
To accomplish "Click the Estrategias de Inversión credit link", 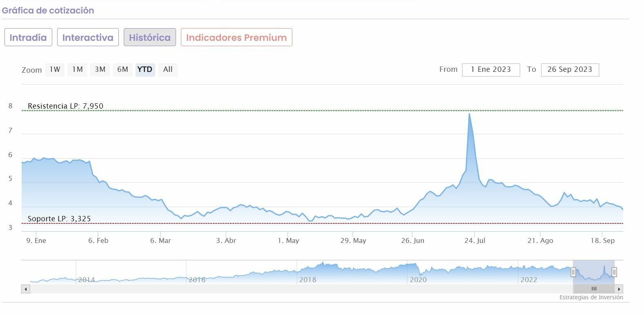I will [x=591, y=297].
